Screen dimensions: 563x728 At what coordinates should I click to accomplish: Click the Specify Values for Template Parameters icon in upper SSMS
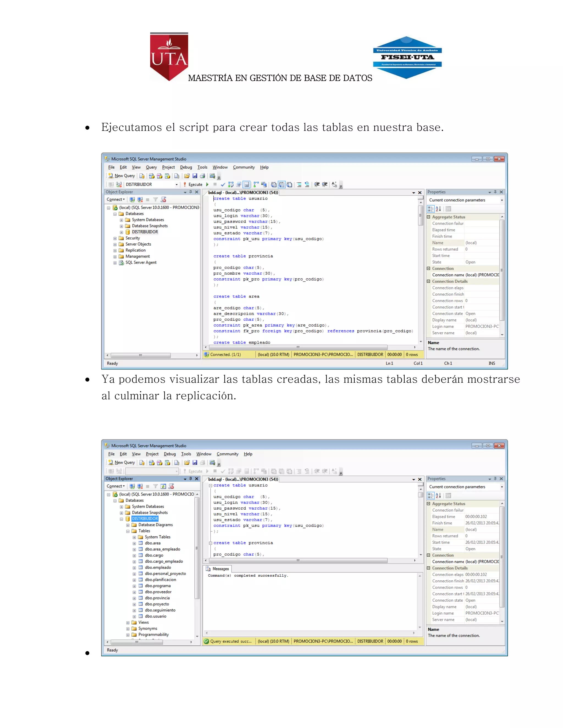point(334,184)
